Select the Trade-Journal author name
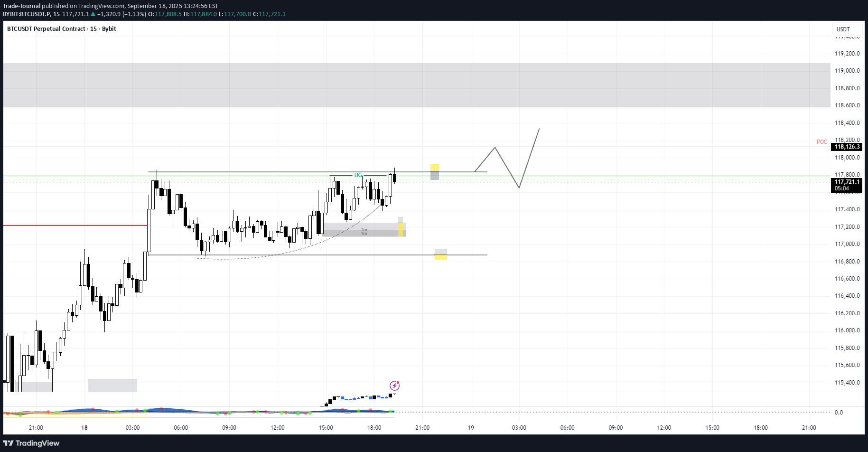Viewport: 868px width, 452px height. pos(21,6)
